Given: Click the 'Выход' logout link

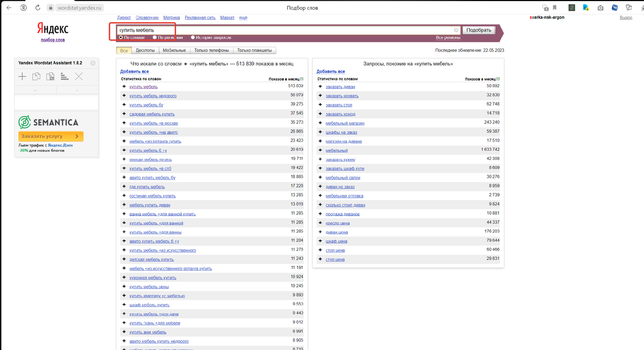Looking at the screenshot, I should (x=626, y=18).
